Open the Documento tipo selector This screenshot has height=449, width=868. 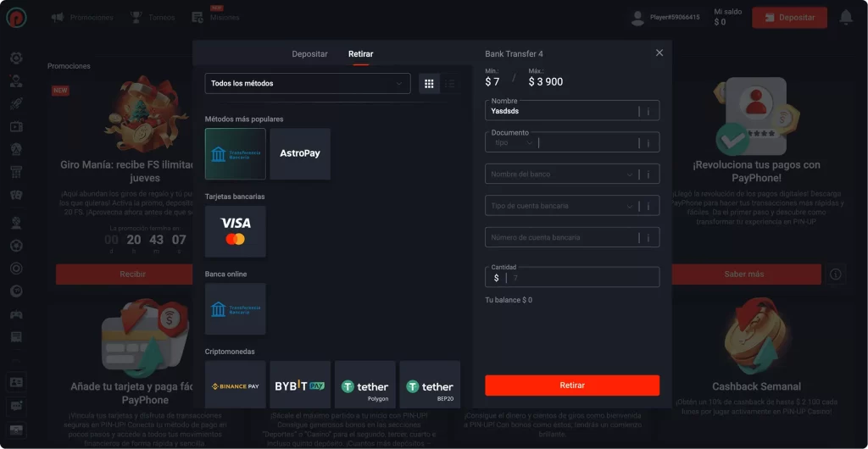pyautogui.click(x=514, y=143)
